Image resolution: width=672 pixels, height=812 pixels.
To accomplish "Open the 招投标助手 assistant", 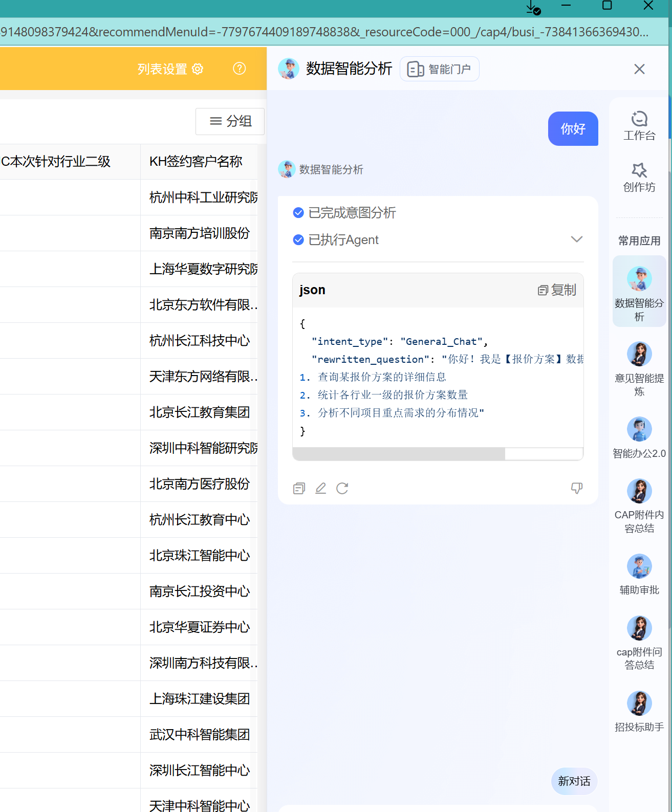I will click(639, 711).
